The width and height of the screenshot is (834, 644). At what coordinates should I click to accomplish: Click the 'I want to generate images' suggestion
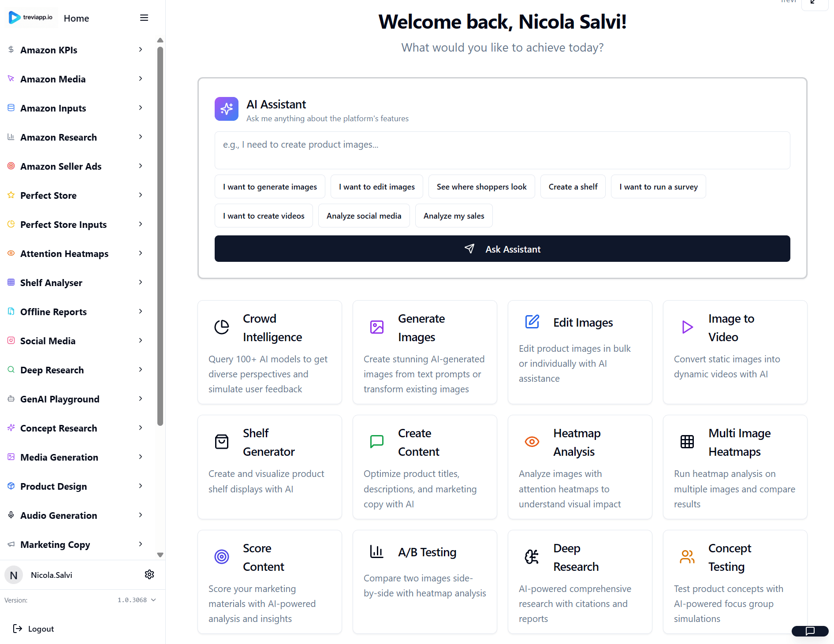pyautogui.click(x=270, y=186)
